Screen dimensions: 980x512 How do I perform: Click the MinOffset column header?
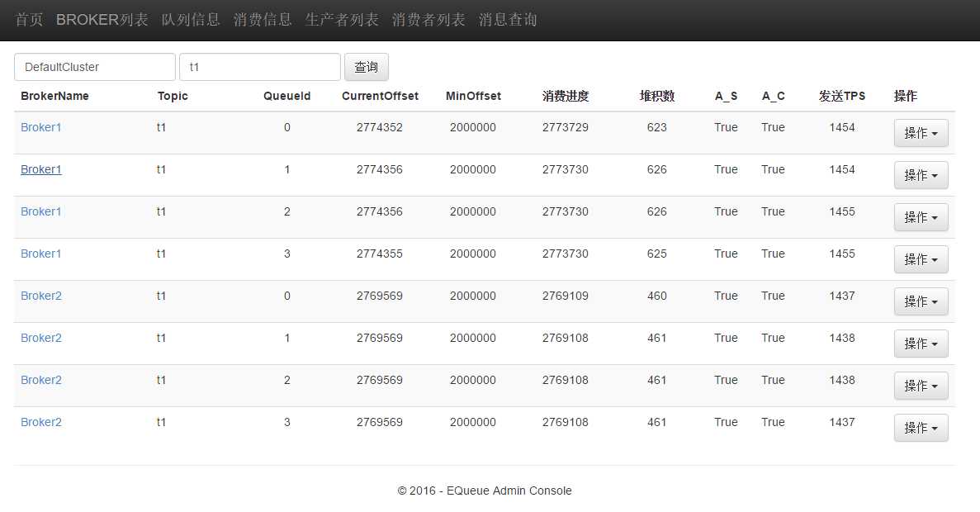pyautogui.click(x=473, y=97)
